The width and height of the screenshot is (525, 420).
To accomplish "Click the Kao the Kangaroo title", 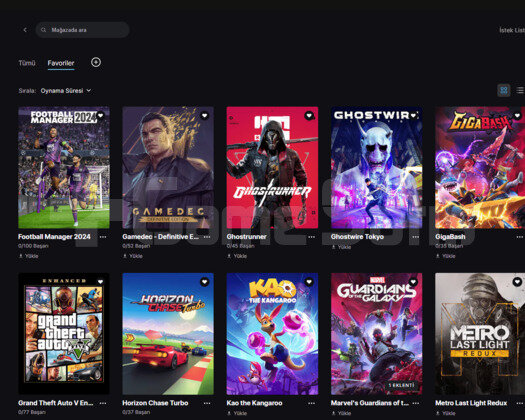I will pyautogui.click(x=254, y=403).
